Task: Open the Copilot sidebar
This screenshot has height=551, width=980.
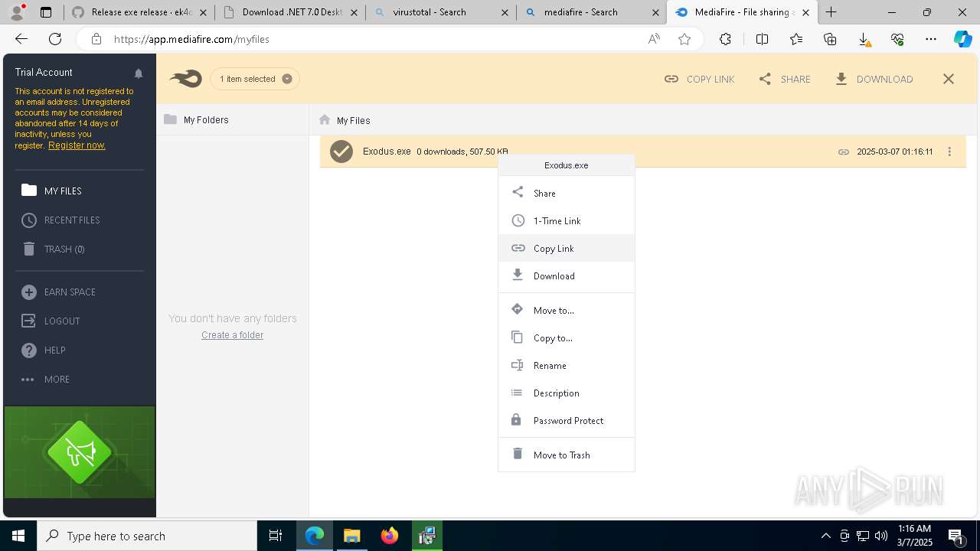Action: [962, 39]
